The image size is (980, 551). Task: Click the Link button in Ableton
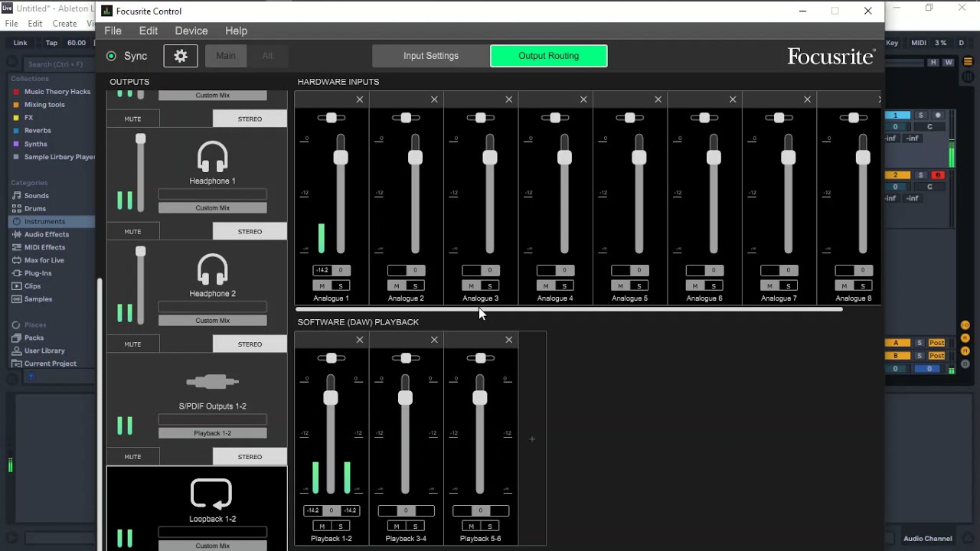pyautogui.click(x=21, y=43)
